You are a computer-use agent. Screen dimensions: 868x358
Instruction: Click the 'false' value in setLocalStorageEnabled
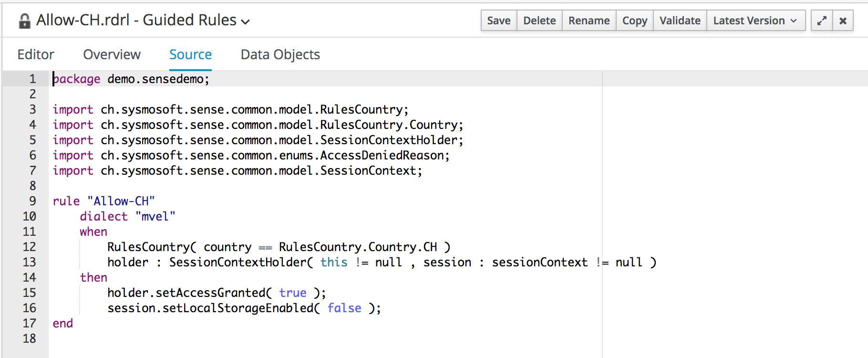[x=344, y=308]
